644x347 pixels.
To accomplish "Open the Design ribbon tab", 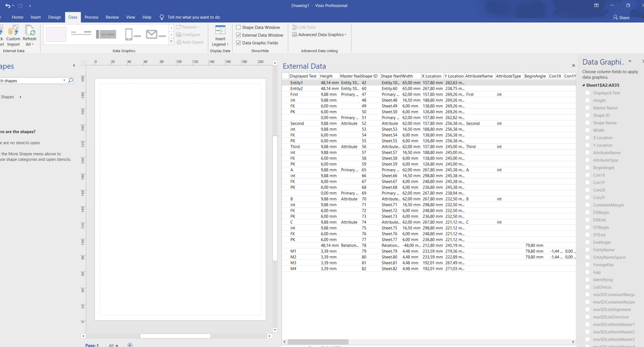I will click(x=54, y=17).
